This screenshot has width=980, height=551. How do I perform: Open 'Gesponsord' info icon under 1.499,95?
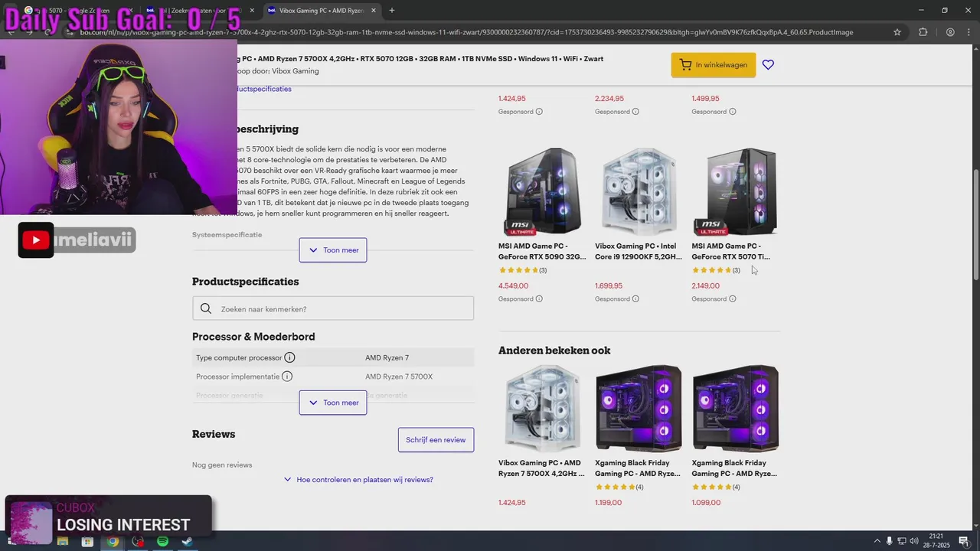click(x=733, y=112)
